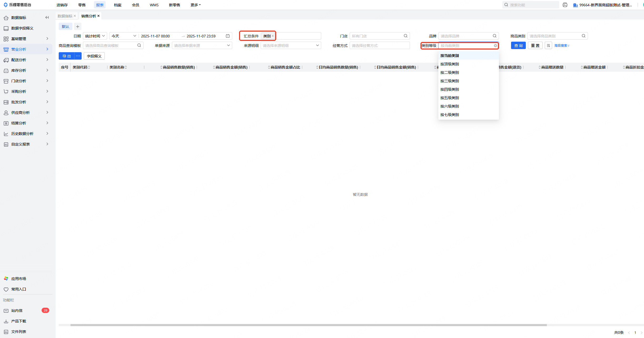Click the search icon in 门店 field
644x338 pixels.
pos(405,36)
